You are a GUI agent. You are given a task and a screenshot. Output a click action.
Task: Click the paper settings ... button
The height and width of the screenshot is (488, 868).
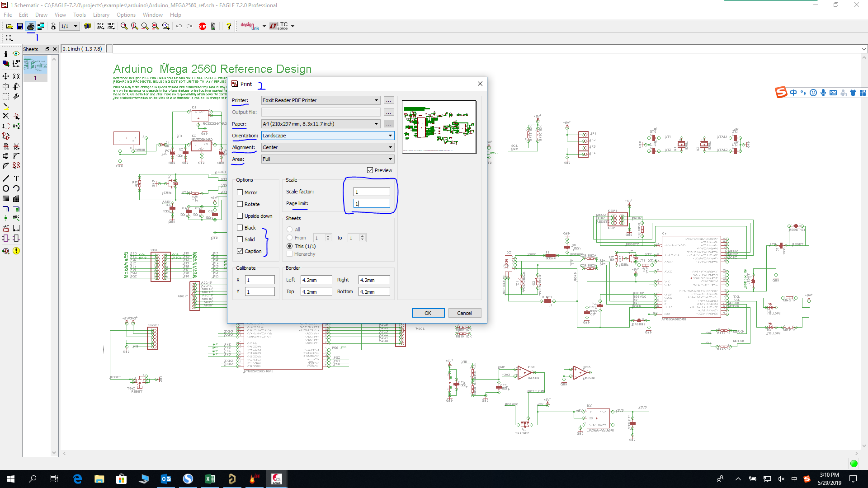pos(389,124)
